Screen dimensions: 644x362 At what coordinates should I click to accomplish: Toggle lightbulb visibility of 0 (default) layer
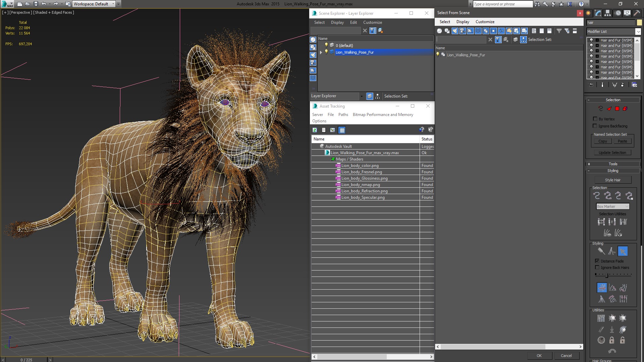(326, 45)
